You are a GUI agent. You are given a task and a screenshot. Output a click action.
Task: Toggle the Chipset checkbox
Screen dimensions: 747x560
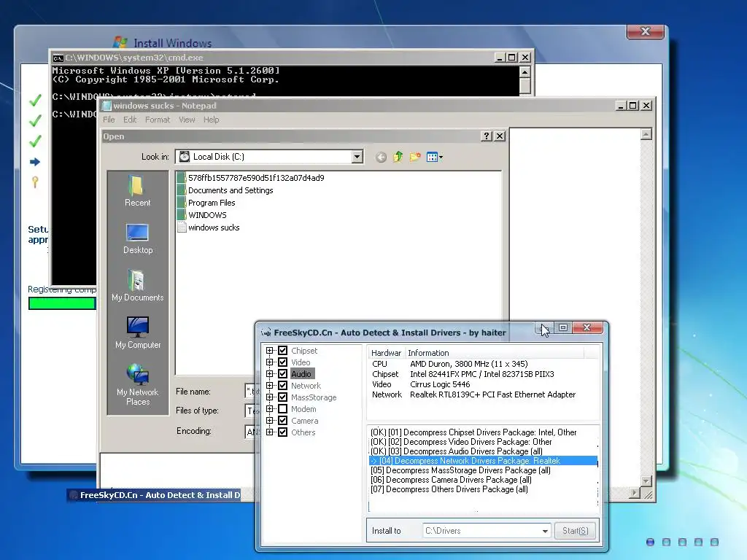coord(282,351)
